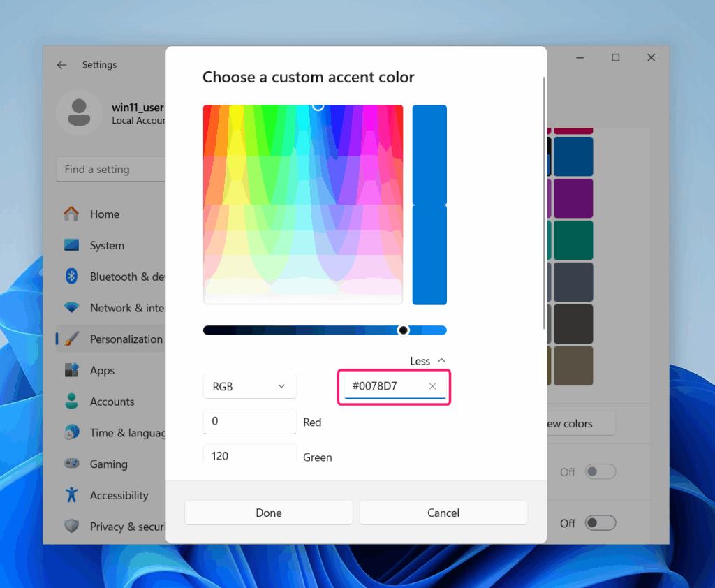This screenshot has height=588, width=715.
Task: Click the Green channel label
Action: point(318,457)
